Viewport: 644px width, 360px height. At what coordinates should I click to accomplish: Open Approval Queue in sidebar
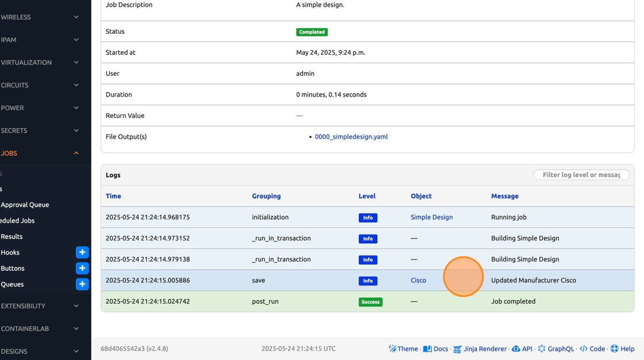[x=25, y=205]
